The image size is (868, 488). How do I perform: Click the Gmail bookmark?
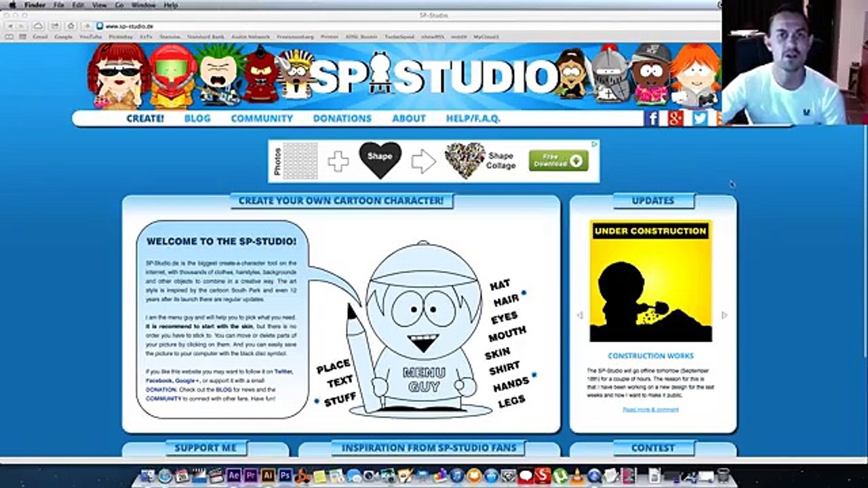click(39, 37)
